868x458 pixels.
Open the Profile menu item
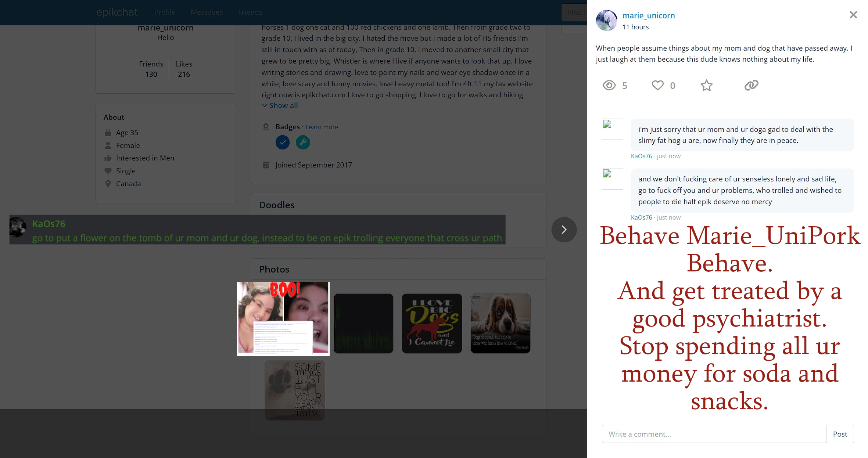[x=165, y=12]
